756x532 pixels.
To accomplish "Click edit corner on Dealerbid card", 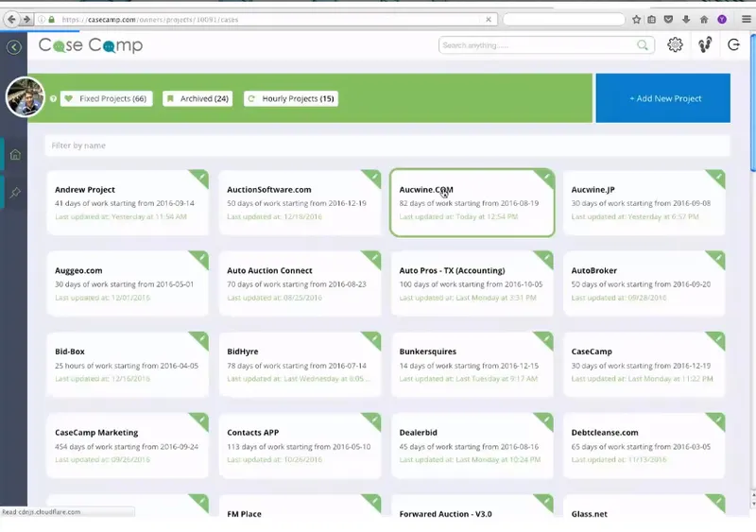I will point(546,420).
